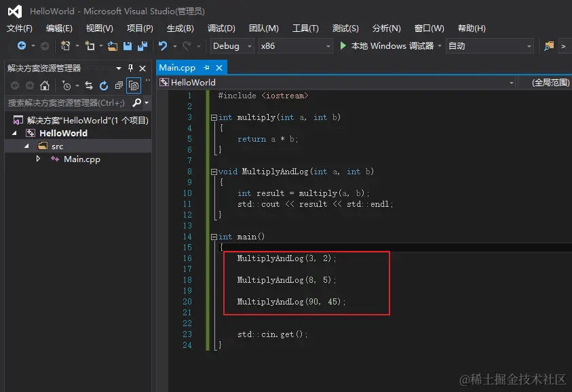Click the New Project icon
This screenshot has height=392, width=572.
(66, 45)
